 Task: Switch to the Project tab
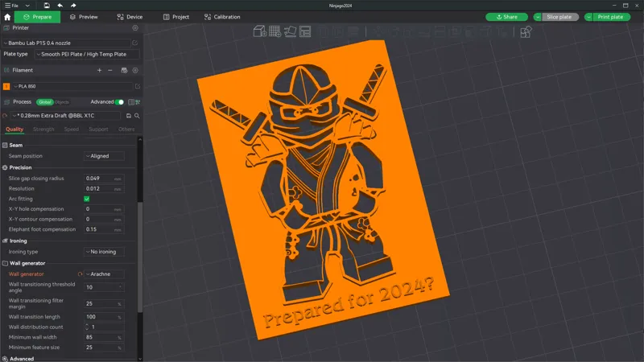[176, 17]
